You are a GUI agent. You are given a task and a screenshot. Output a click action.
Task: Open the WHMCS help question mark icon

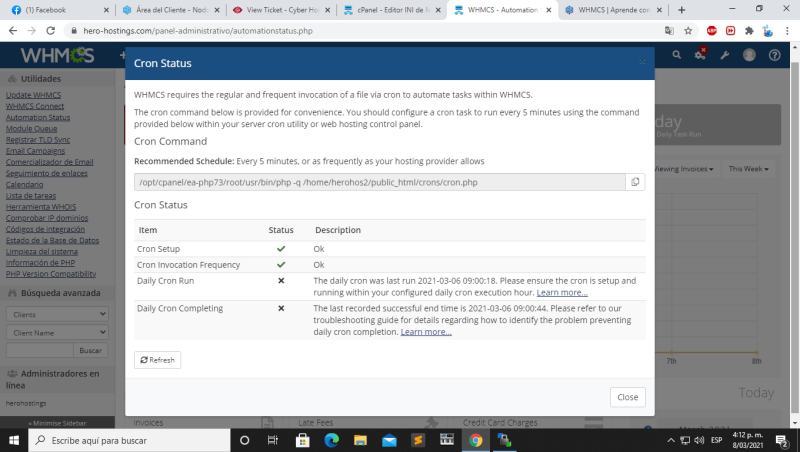coord(774,55)
